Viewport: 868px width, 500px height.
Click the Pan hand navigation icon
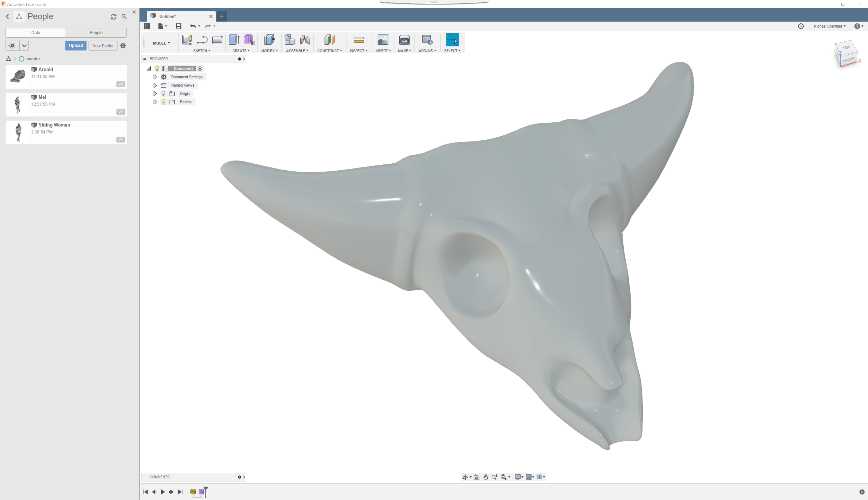coord(486,477)
